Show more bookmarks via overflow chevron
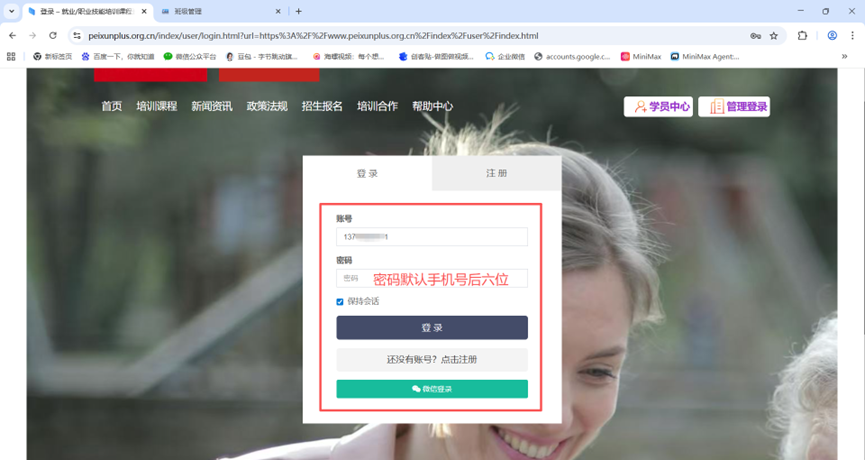 tap(845, 57)
